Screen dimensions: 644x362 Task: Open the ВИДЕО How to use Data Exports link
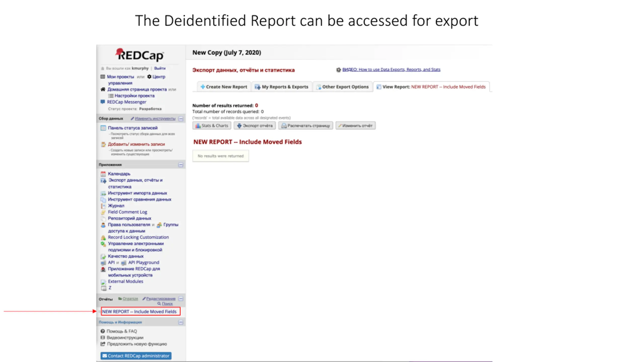(x=391, y=69)
